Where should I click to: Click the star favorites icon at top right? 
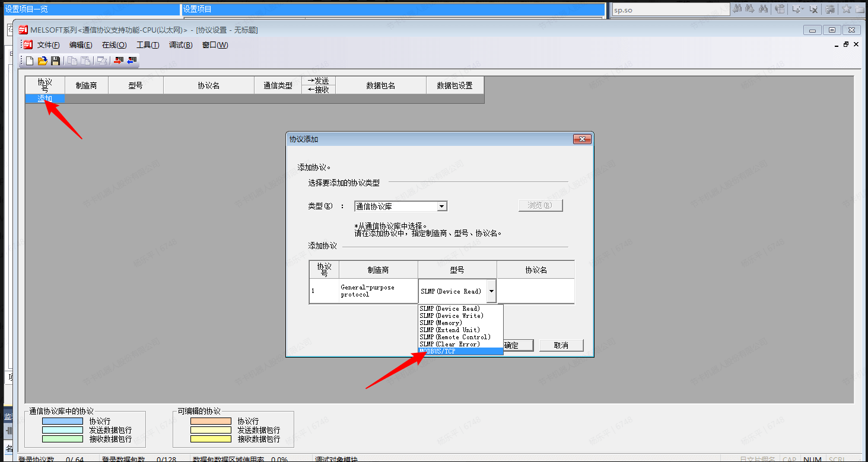click(x=846, y=9)
